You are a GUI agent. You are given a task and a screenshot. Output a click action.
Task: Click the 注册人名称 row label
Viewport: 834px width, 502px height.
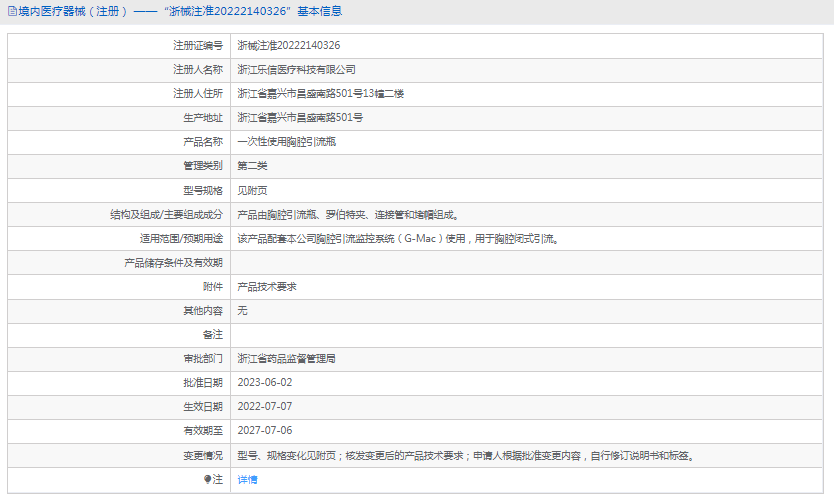pos(198,70)
